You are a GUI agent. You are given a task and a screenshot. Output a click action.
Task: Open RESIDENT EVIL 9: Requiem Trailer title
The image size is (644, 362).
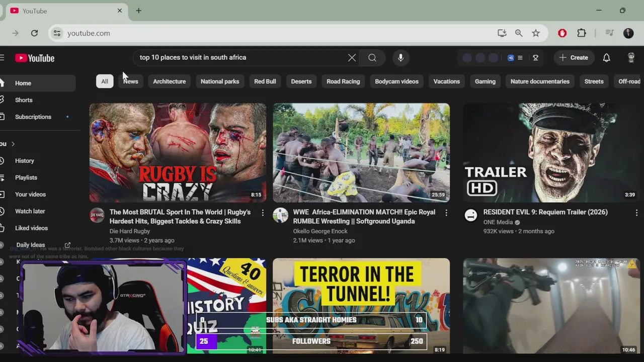pos(545,212)
